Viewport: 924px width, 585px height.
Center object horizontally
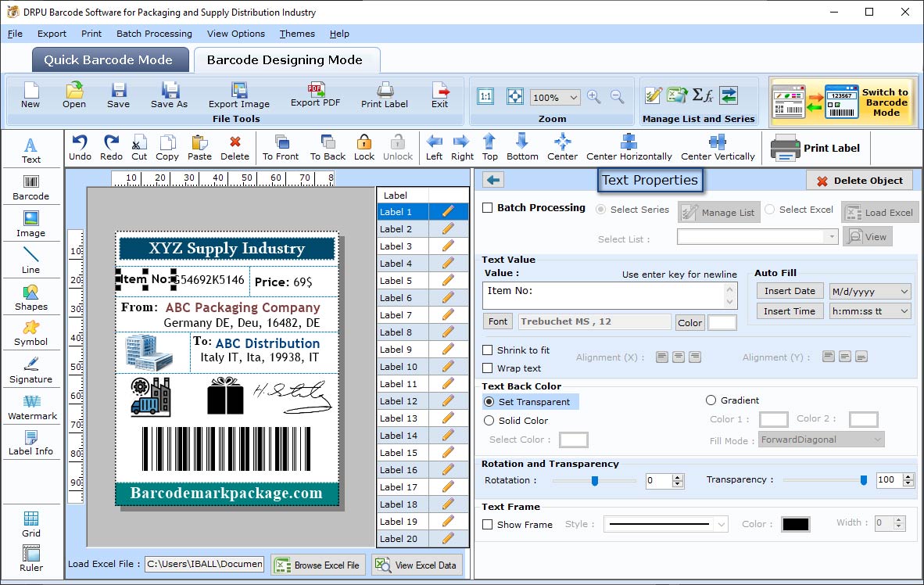point(629,148)
